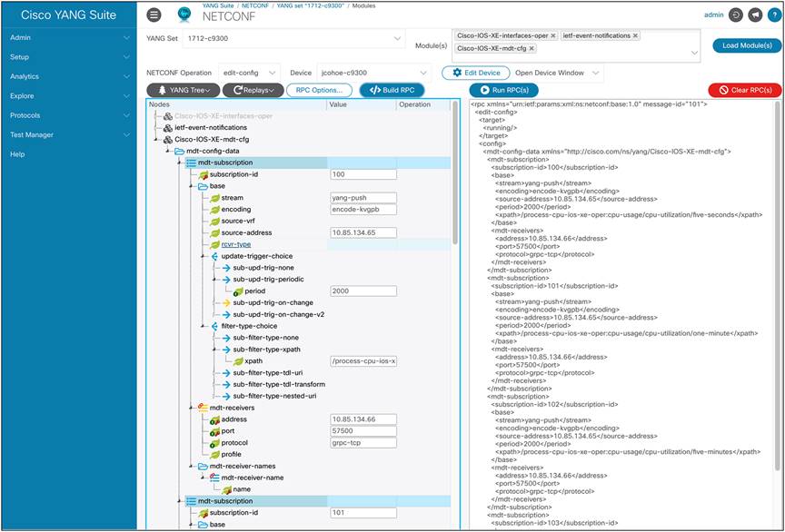Click the stream value field yang-push
Viewport: 785px width, 532px height.
coord(363,198)
